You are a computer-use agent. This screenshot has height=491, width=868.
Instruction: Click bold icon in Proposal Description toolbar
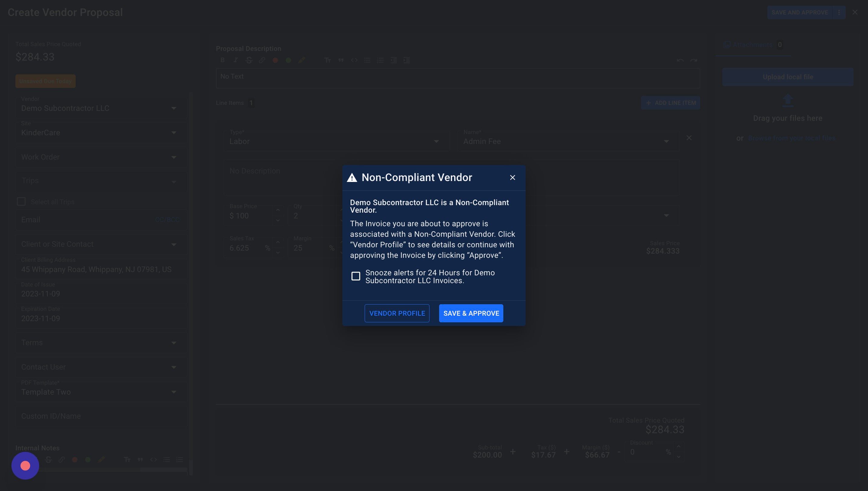(223, 60)
